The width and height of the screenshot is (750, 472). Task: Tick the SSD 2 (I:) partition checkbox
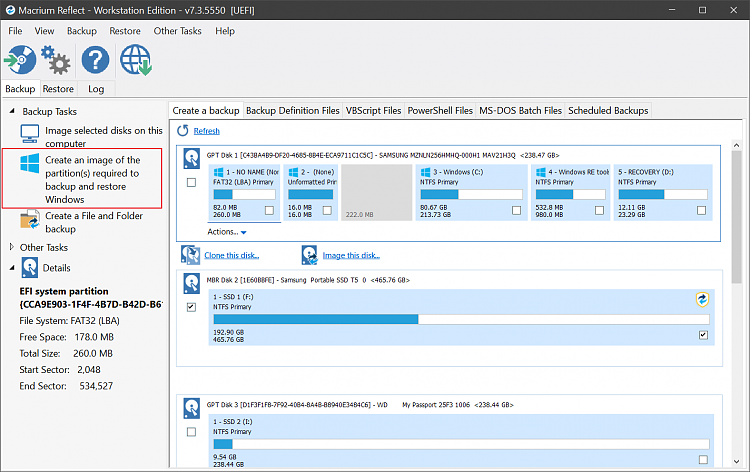pyautogui.click(x=703, y=460)
